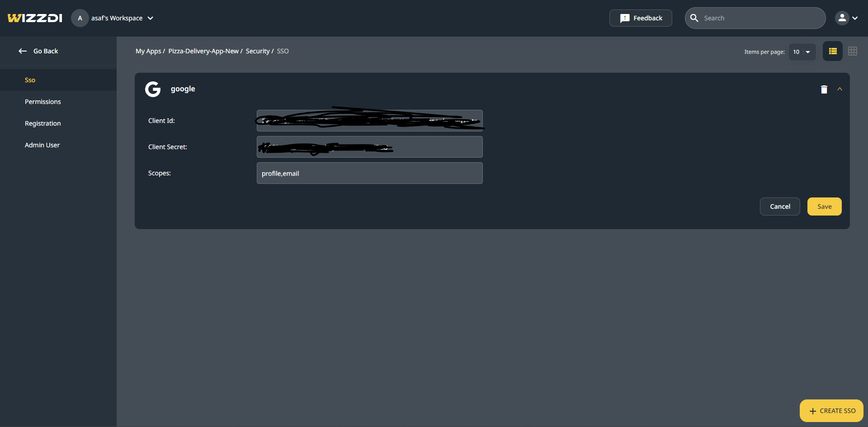Switch to grid view layout

852,52
